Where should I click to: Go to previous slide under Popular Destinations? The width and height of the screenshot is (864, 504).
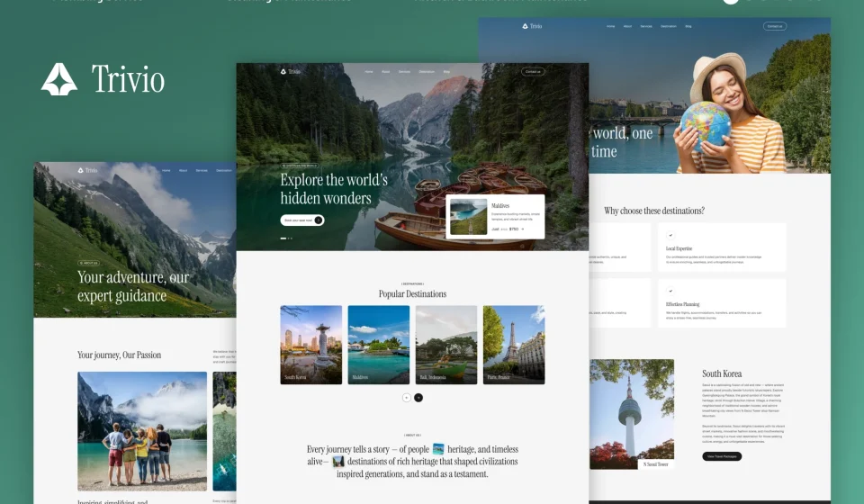tap(407, 398)
